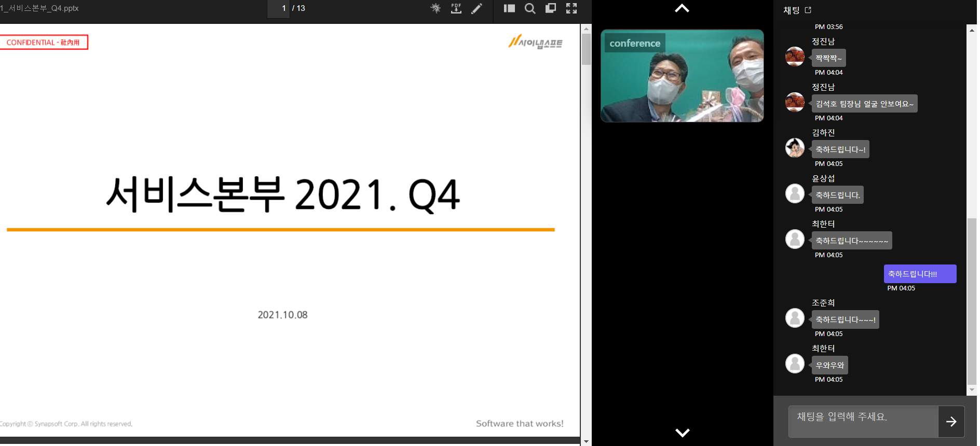Click chat scrollbar down arrow
Viewport: 980px width, 446px height.
tap(972, 390)
